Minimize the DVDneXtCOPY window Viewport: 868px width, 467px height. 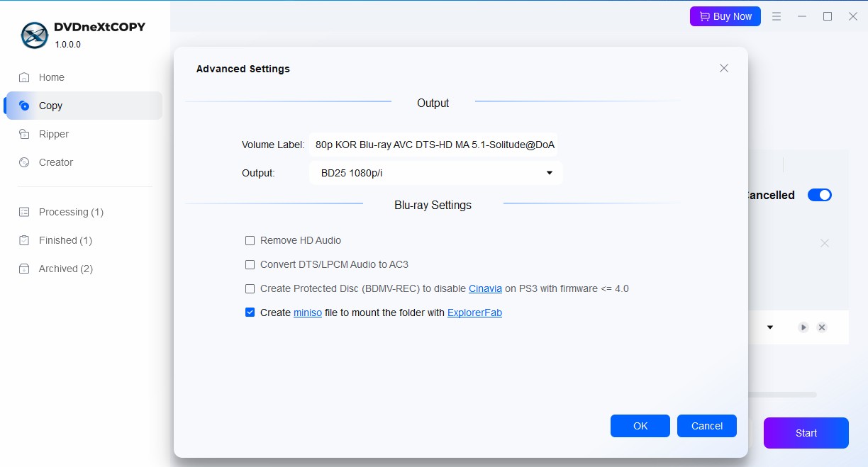(802, 16)
